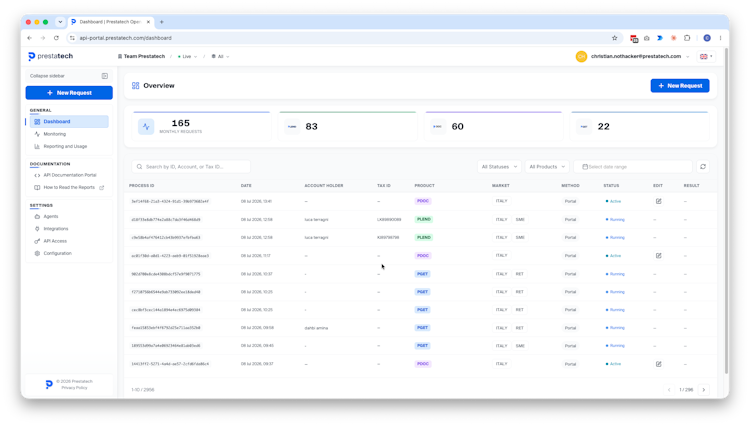Click the Overview header New Request button
The height and width of the screenshot is (426, 750).
point(680,86)
